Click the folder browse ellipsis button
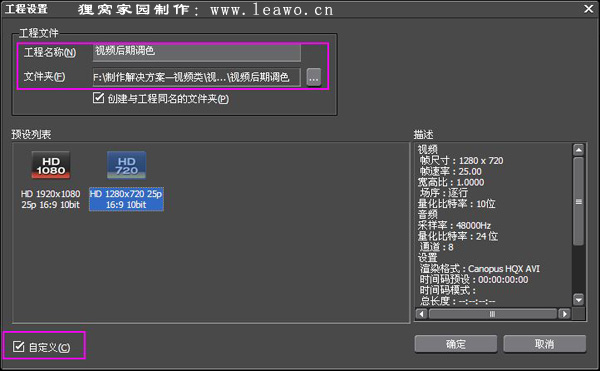The width and height of the screenshot is (600, 371). [314, 78]
